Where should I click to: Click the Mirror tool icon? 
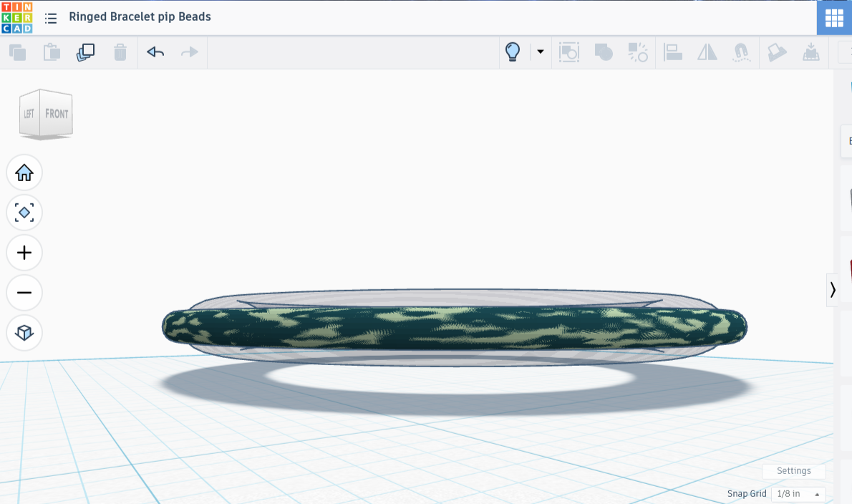coord(707,52)
